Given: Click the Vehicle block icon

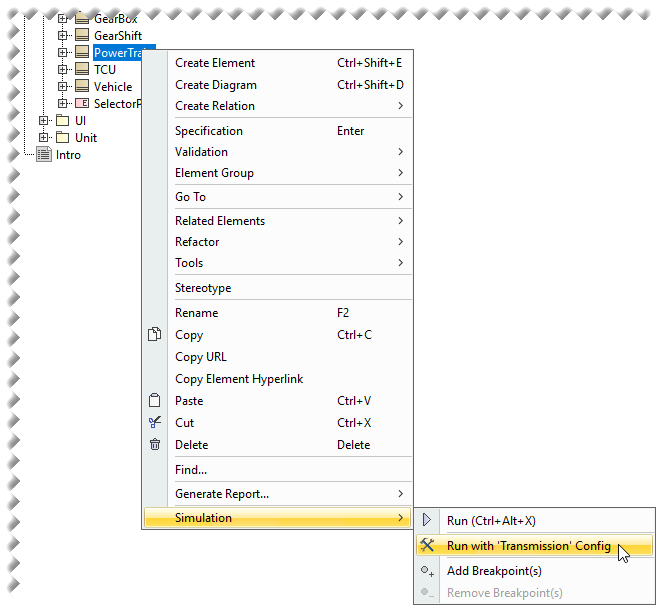Looking at the screenshot, I should [82, 86].
